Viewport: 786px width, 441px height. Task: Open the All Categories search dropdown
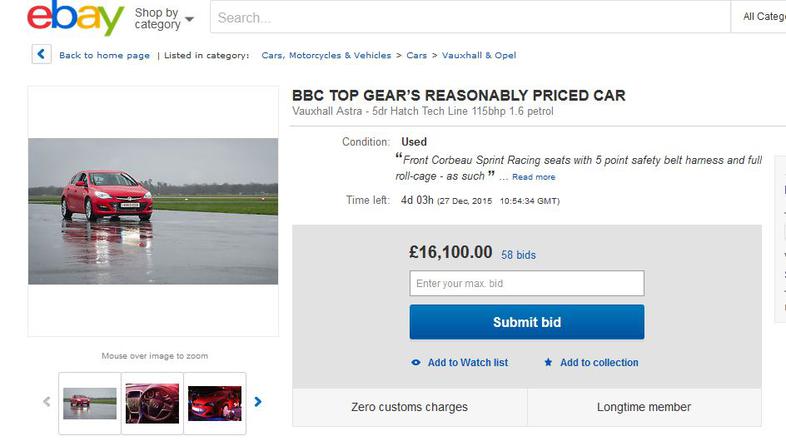[764, 17]
